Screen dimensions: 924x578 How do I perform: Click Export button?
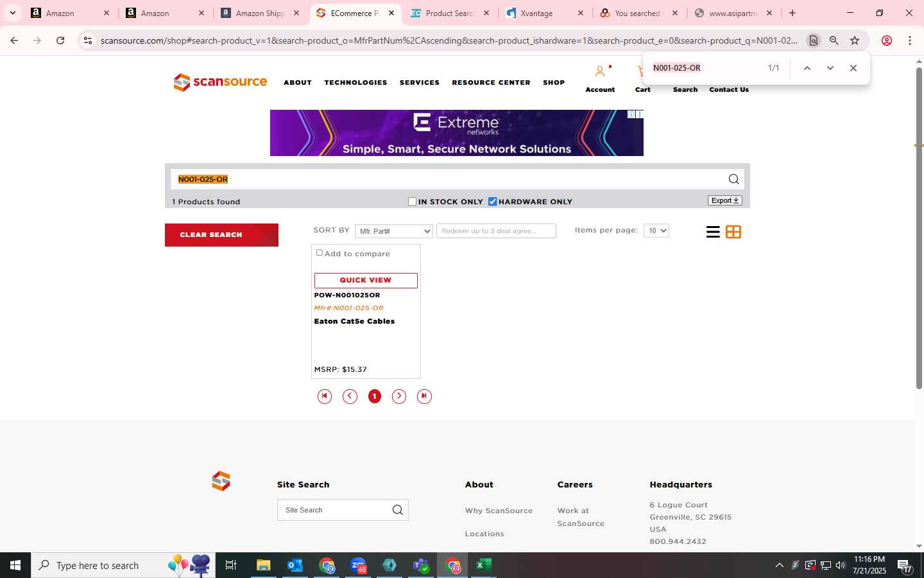(x=725, y=200)
